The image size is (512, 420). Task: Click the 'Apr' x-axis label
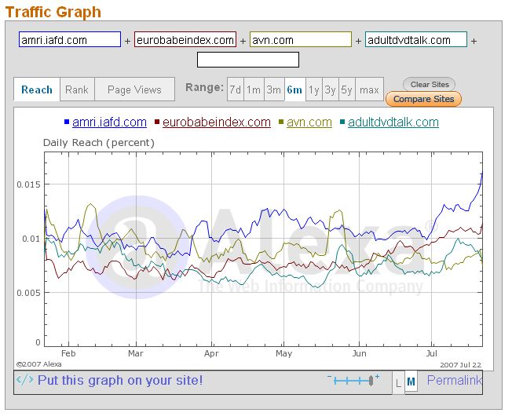211,354
